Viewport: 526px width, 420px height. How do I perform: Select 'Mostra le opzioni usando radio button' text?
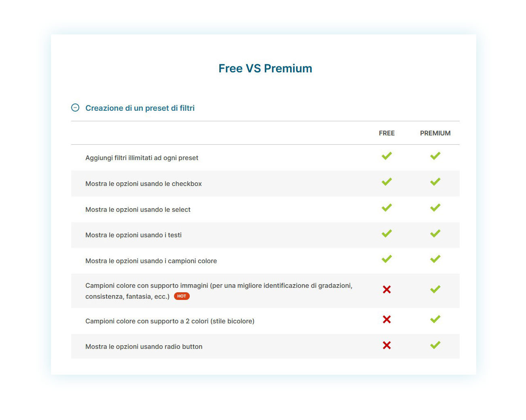(144, 346)
